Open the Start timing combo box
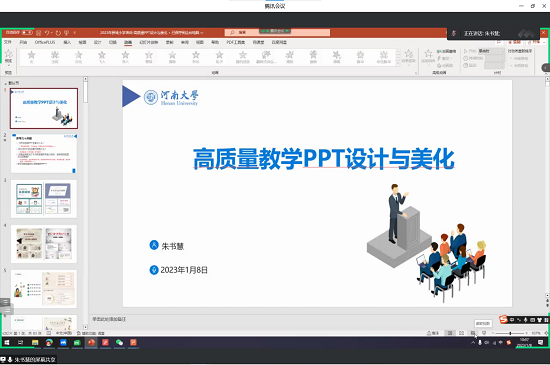Viewport: 550px width, 365px height. (491, 51)
